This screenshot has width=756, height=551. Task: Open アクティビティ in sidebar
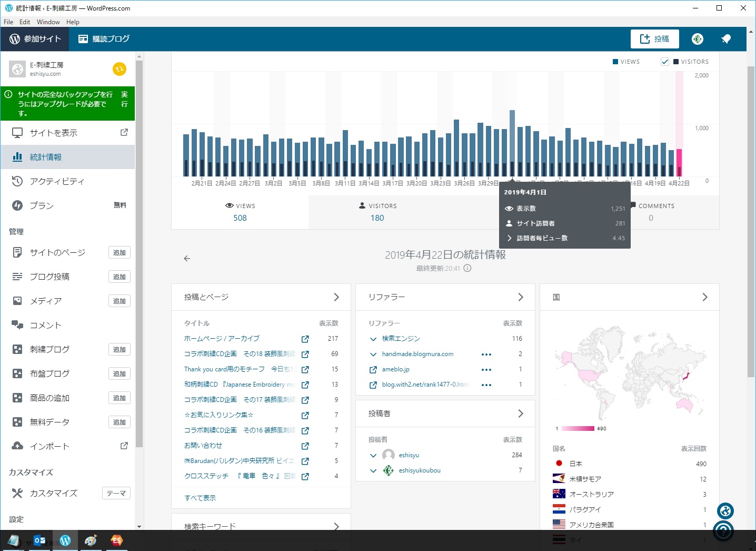pos(68,181)
